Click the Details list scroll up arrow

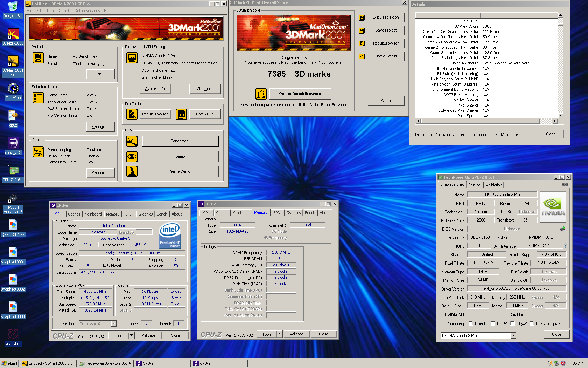[561, 15]
